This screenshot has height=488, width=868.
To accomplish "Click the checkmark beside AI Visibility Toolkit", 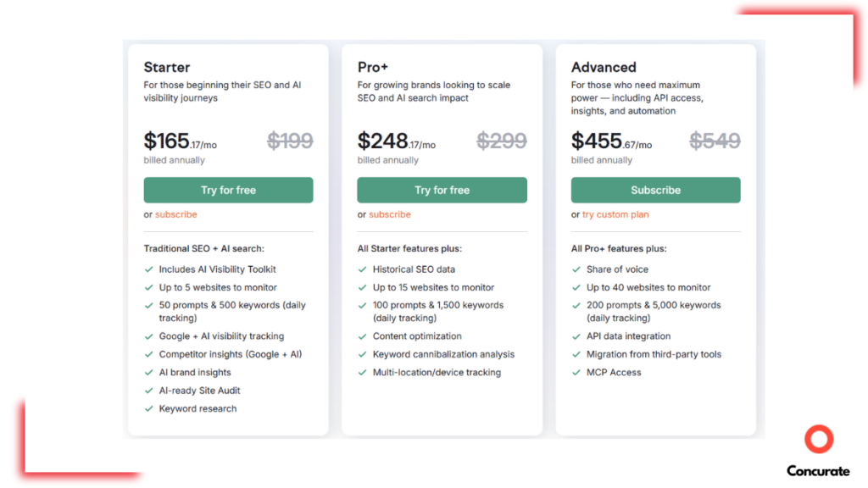I will click(x=149, y=269).
